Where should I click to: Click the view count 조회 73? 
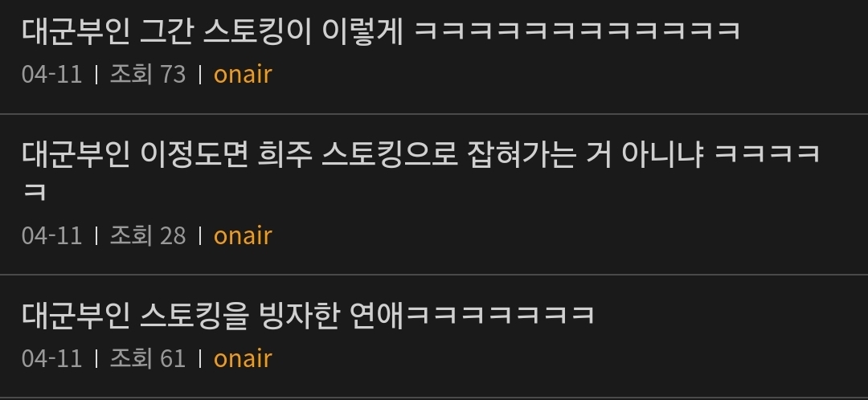pos(148,74)
